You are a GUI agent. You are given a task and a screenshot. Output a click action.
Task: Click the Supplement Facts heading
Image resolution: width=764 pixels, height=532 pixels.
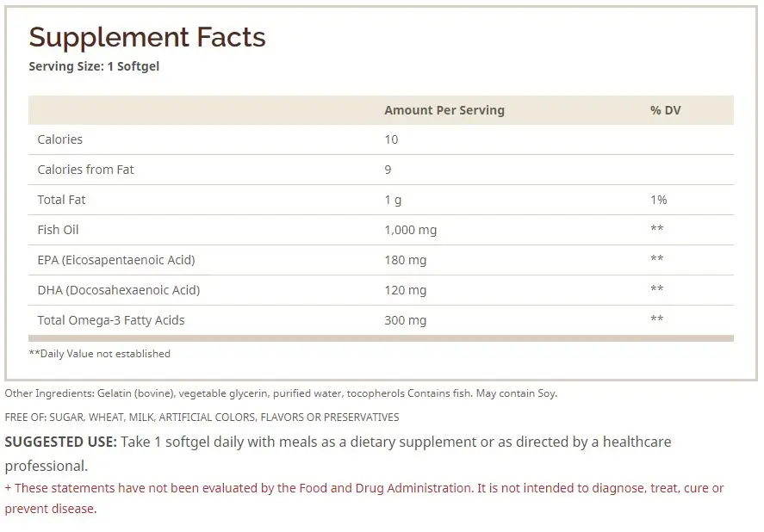[147, 38]
